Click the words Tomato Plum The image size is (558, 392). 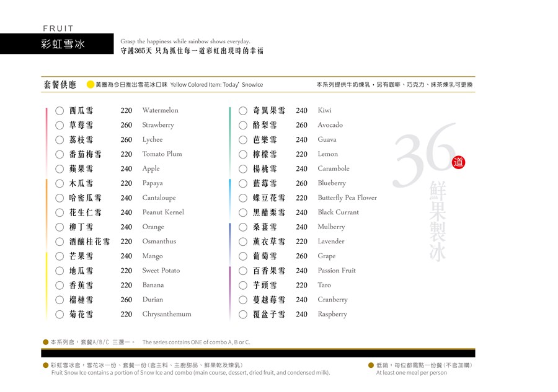point(162,154)
